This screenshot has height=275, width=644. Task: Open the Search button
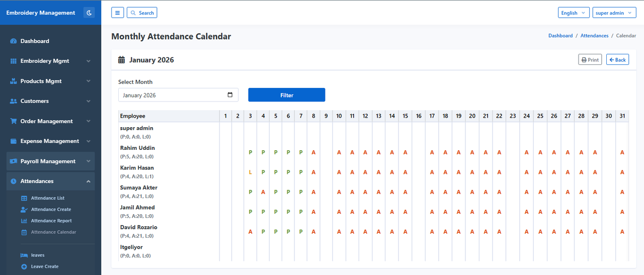pos(142,13)
